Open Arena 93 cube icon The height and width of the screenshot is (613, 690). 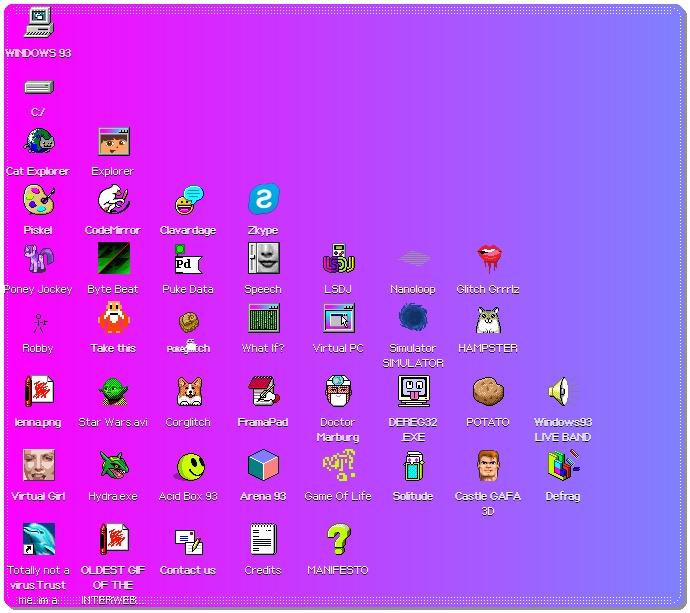(264, 465)
